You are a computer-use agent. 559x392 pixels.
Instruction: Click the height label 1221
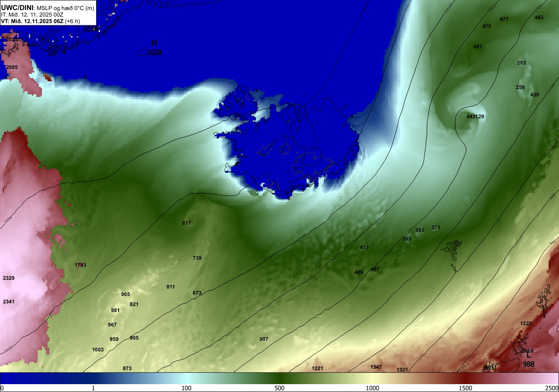317,368
